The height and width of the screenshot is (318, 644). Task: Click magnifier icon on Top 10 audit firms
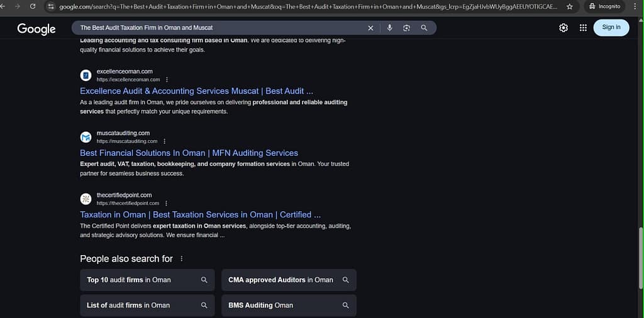(x=204, y=280)
